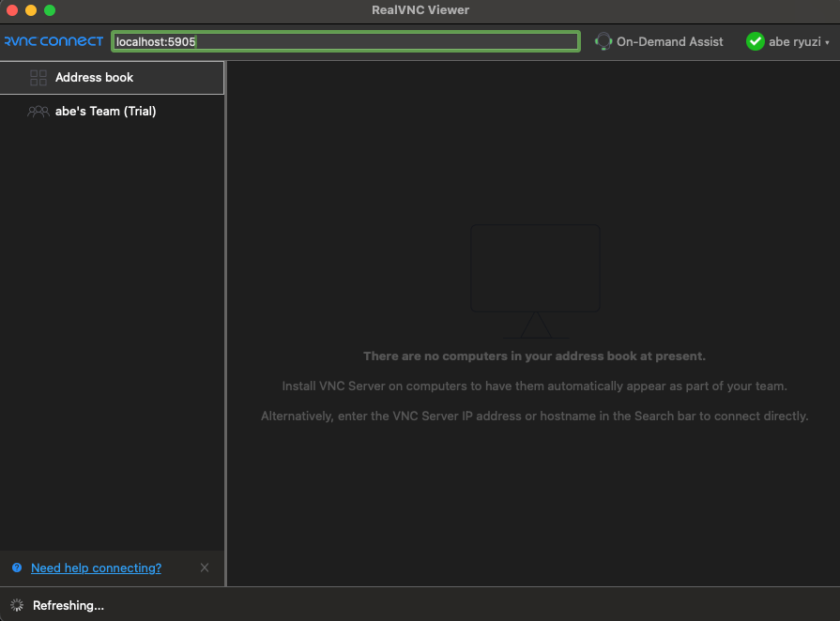This screenshot has height=621, width=840.
Task: Click the abe's Team people icon
Action: 38,112
